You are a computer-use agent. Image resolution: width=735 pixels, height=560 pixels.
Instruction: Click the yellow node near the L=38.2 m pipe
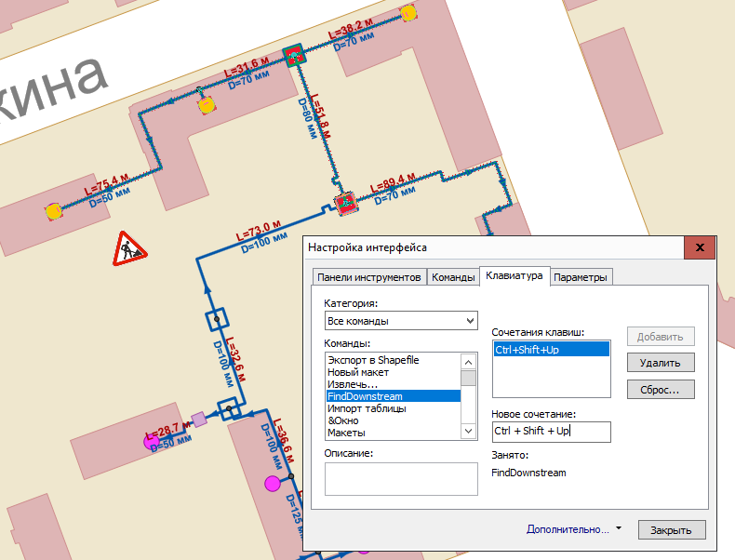(x=408, y=14)
